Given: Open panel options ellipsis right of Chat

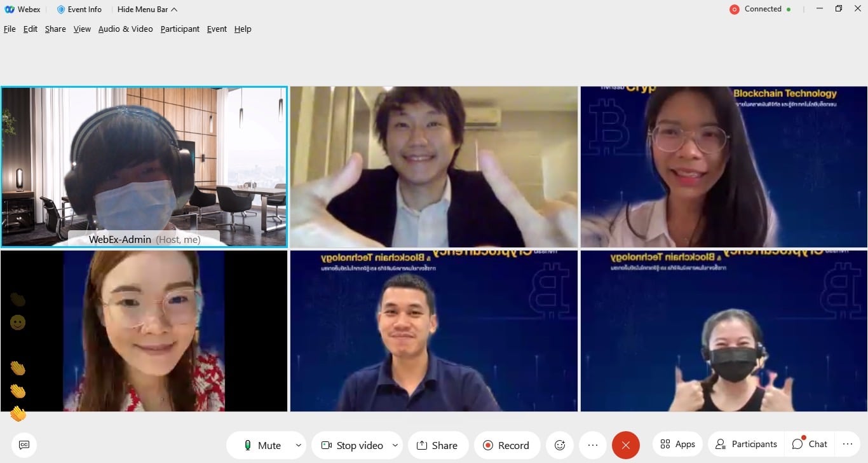Looking at the screenshot, I should pyautogui.click(x=848, y=444).
